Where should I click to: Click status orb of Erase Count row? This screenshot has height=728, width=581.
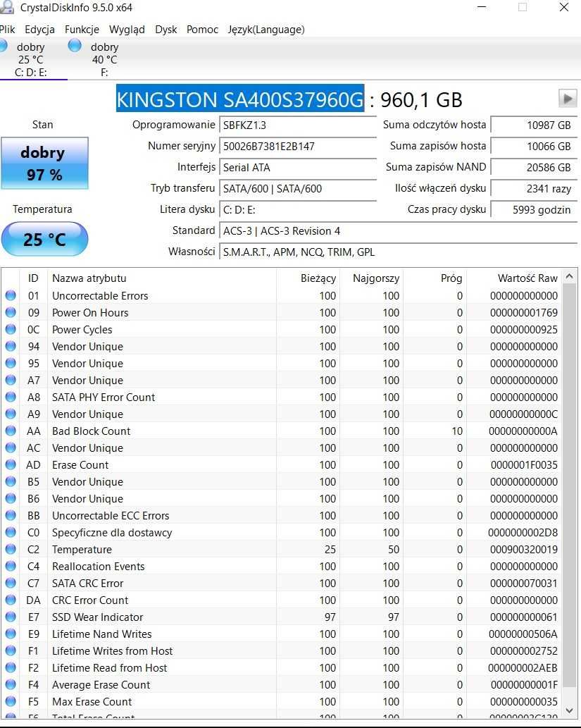pyautogui.click(x=11, y=464)
